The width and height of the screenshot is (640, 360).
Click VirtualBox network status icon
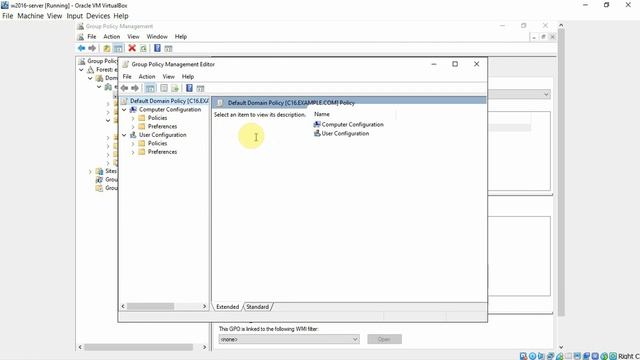click(x=550, y=356)
